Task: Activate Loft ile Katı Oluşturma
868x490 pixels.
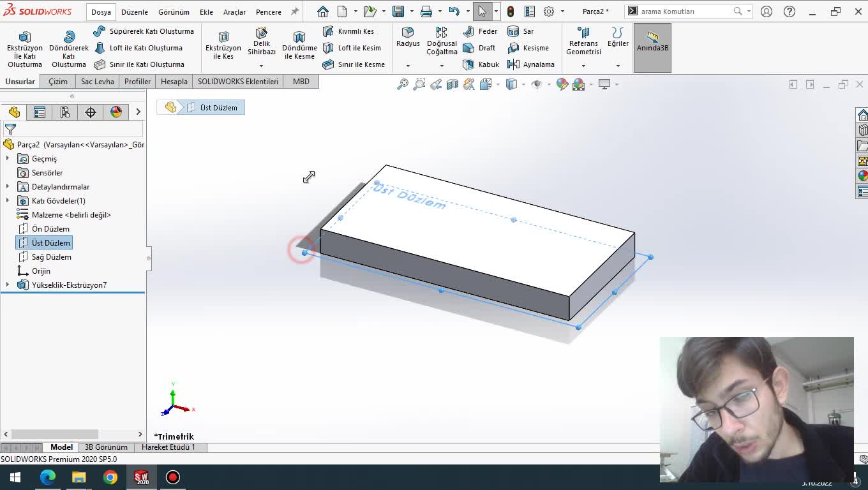Action: tap(138, 48)
